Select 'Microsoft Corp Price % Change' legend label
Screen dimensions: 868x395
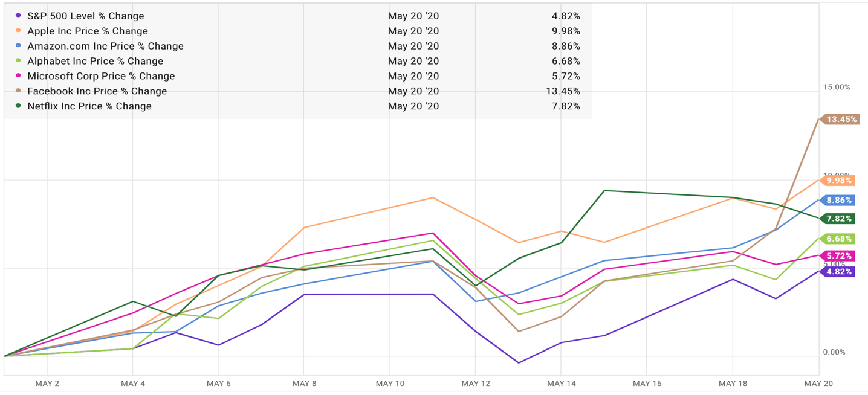click(x=101, y=77)
